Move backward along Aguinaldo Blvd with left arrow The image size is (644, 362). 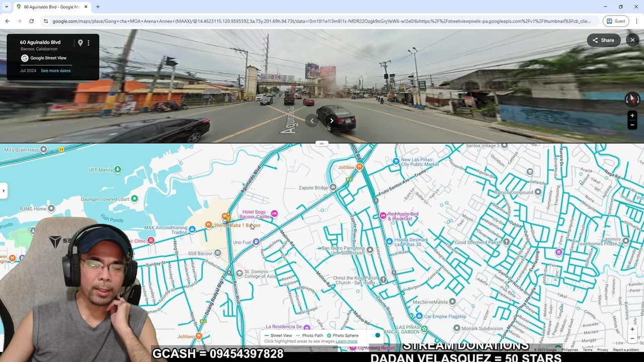click(312, 121)
